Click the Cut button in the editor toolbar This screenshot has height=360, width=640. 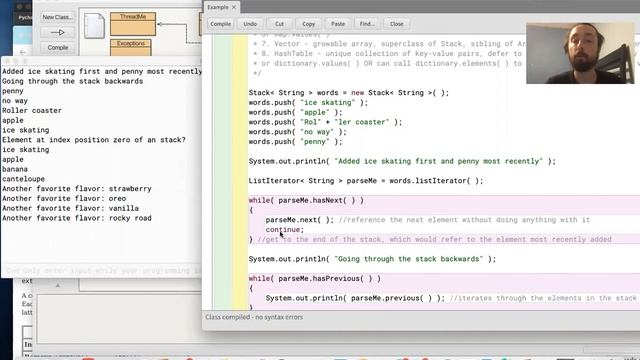pyautogui.click(x=279, y=24)
